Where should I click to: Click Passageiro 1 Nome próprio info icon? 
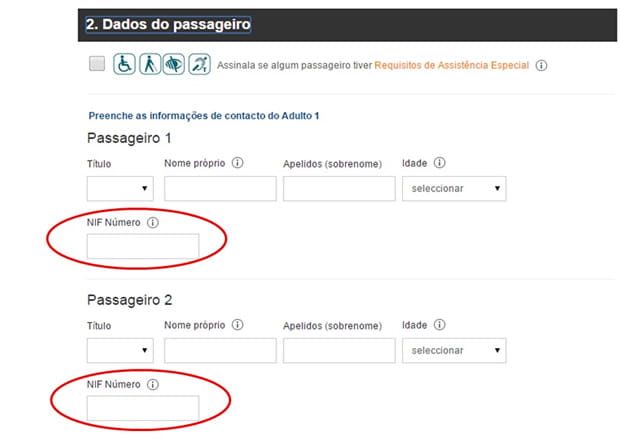pos(238,163)
